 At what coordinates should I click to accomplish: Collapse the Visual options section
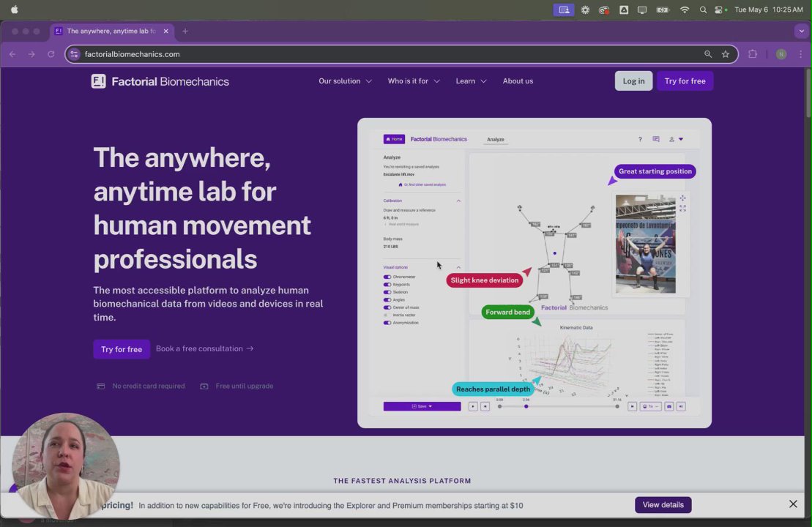pyautogui.click(x=458, y=268)
